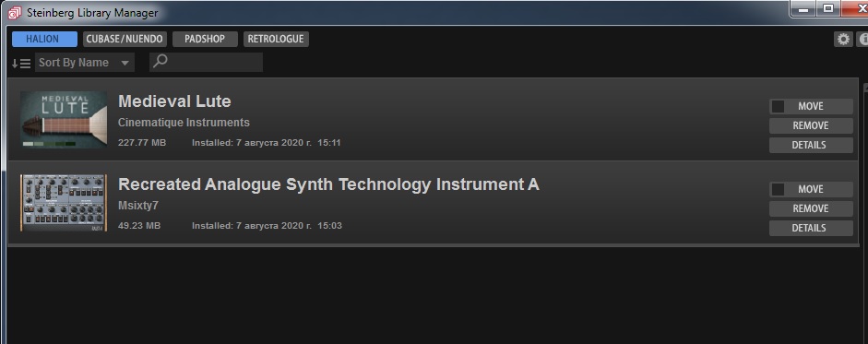Click the info icon beside settings

(862, 40)
